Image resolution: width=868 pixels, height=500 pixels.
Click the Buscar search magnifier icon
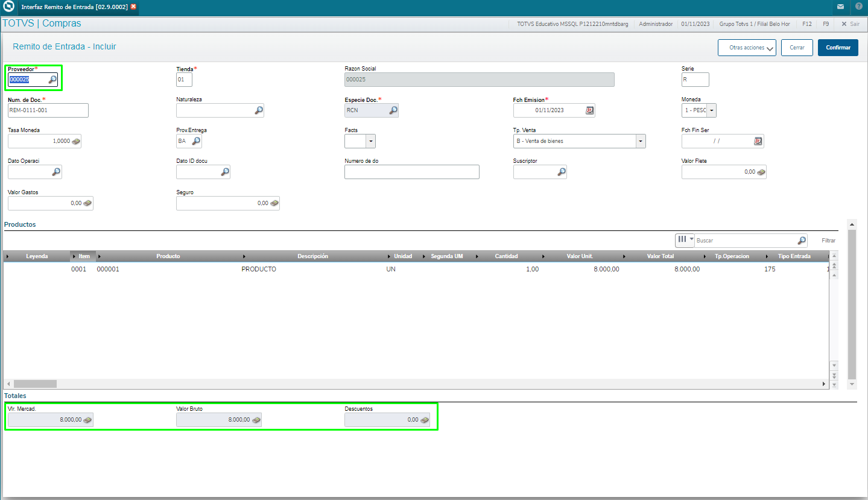801,241
